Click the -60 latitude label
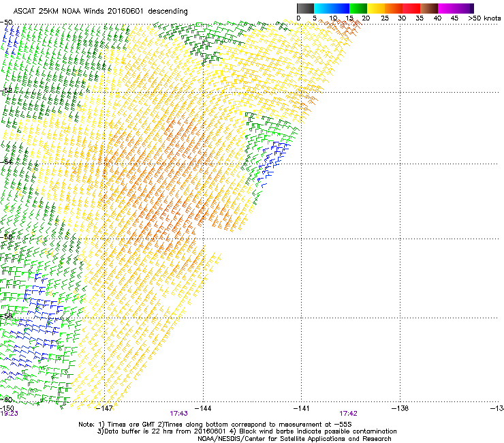This screenshot has height=443, width=504. click(6, 399)
